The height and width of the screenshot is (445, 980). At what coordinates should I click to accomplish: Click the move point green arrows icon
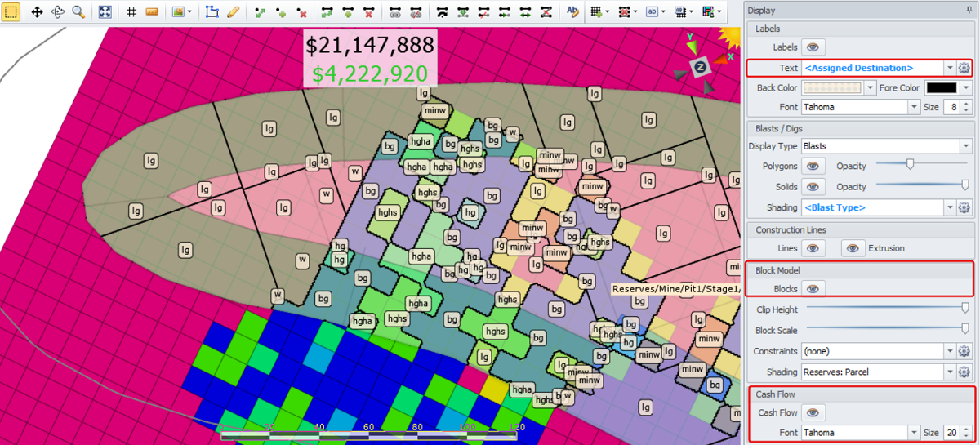point(260,11)
